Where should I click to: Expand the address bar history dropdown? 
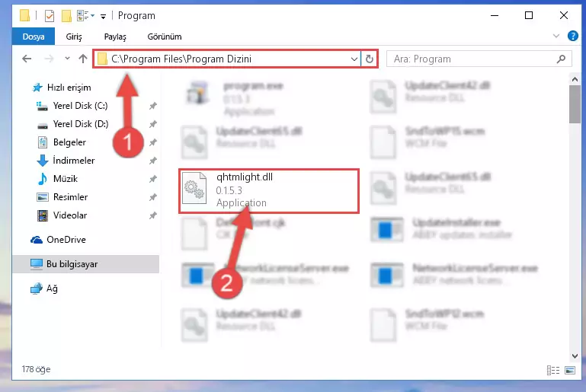354,59
